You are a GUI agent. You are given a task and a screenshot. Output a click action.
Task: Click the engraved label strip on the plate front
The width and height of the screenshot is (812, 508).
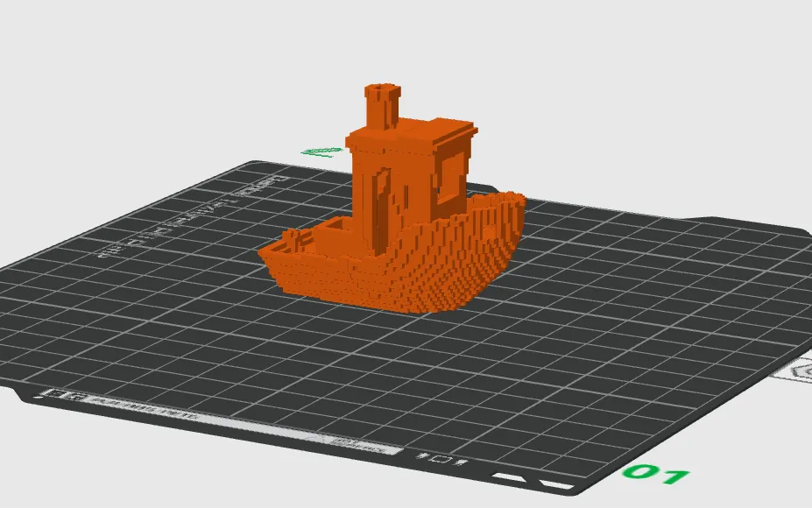point(219,419)
